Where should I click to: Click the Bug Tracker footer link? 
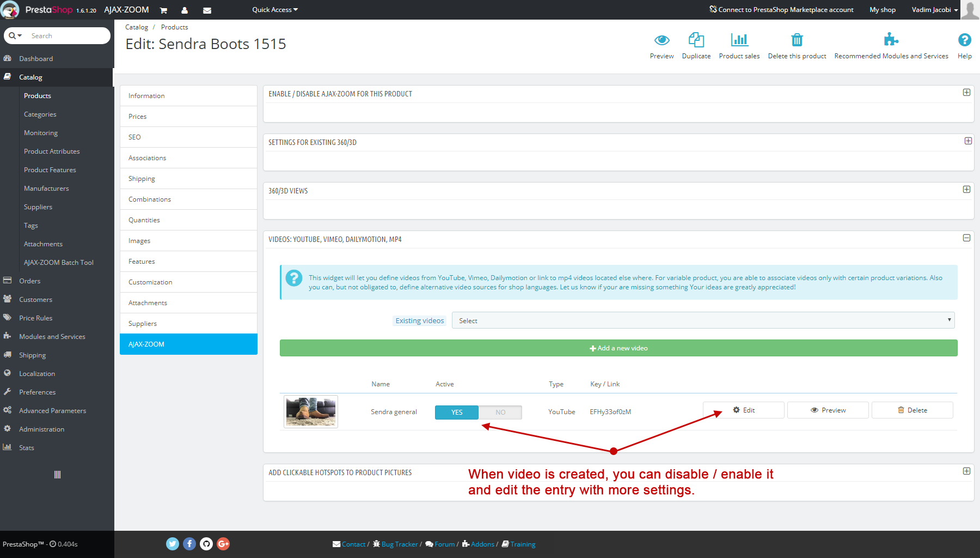[395, 544]
